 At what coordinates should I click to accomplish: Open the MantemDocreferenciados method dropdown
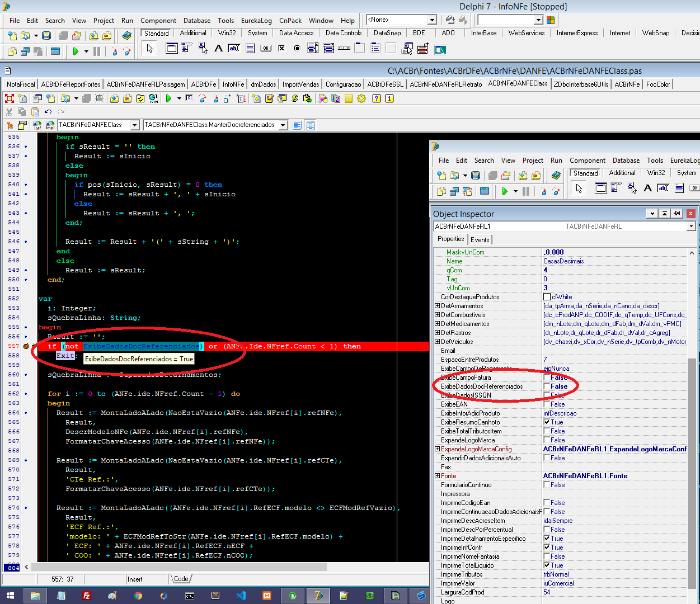[283, 125]
